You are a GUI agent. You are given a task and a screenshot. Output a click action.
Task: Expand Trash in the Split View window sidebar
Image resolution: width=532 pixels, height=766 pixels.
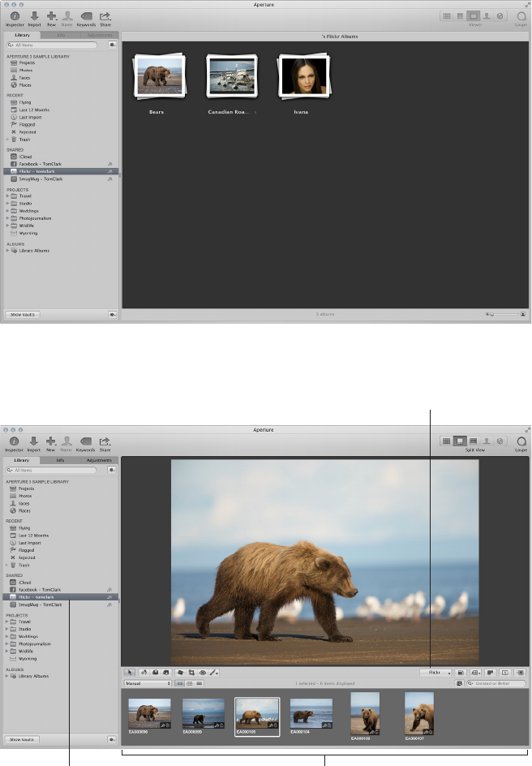tap(7, 566)
